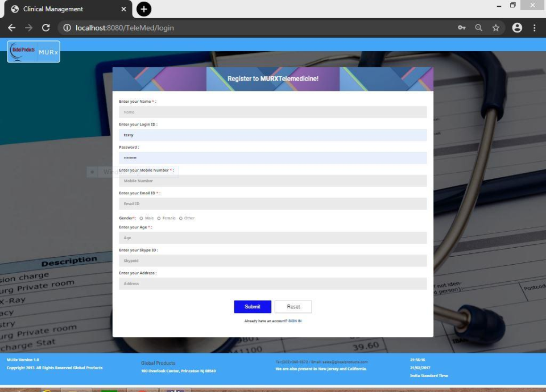Click the Register to MURXTelemedicine heading

[x=273, y=78]
